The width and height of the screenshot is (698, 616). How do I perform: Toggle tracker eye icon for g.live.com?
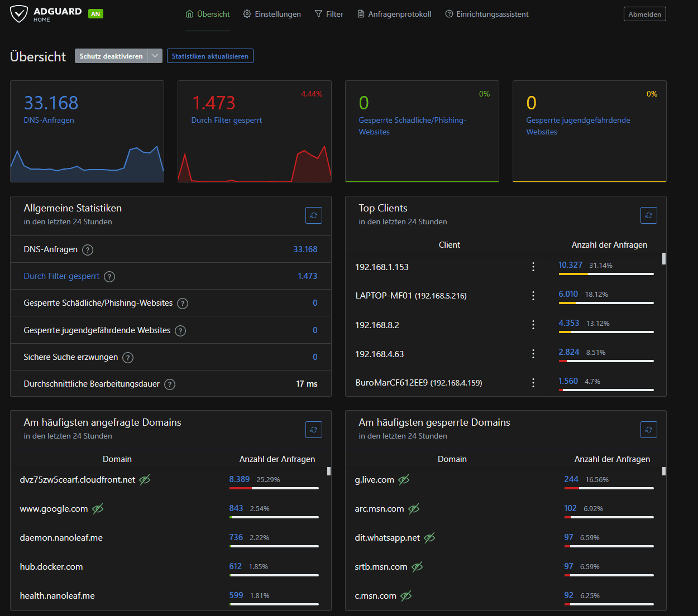click(x=404, y=480)
